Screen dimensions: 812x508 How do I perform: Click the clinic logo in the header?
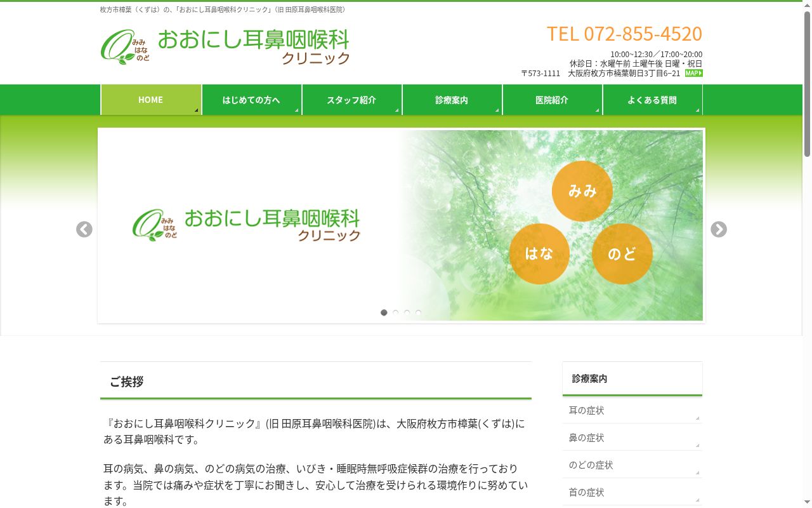coord(225,47)
